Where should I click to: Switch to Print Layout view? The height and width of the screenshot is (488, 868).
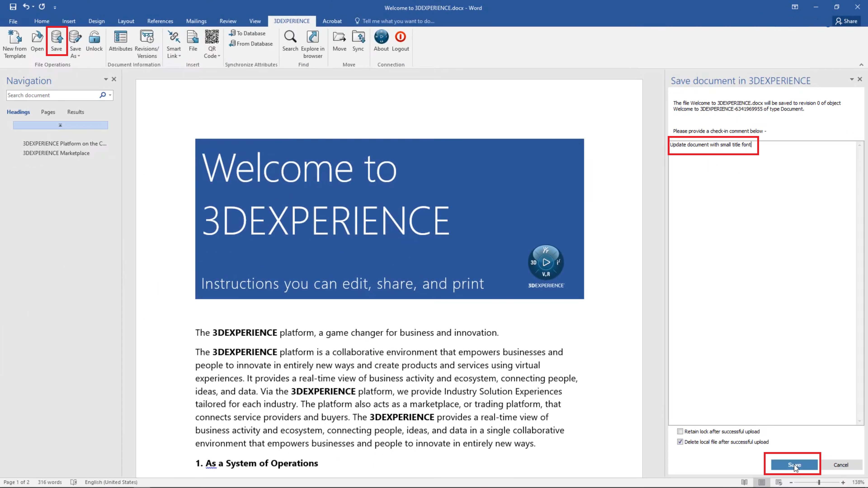(x=762, y=482)
